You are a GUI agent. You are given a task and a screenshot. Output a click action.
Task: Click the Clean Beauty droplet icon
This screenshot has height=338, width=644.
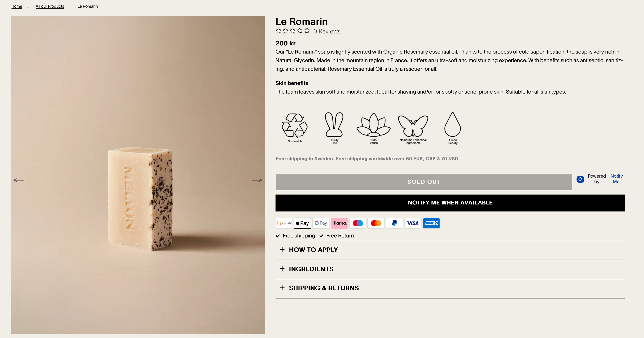452,124
